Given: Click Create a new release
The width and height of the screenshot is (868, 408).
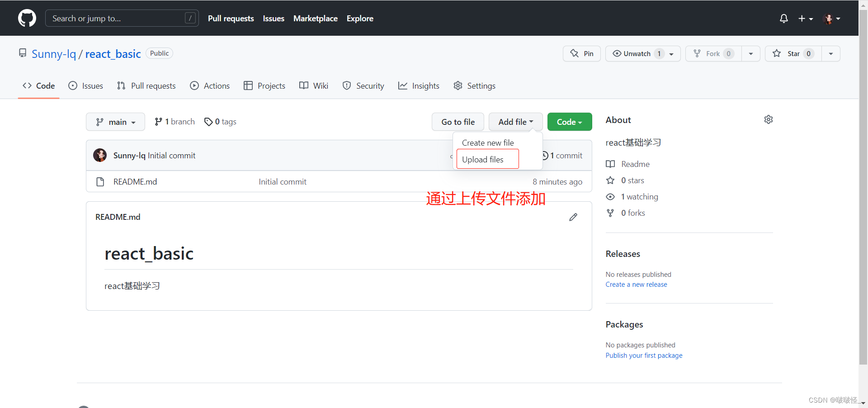Looking at the screenshot, I should click(x=637, y=285).
